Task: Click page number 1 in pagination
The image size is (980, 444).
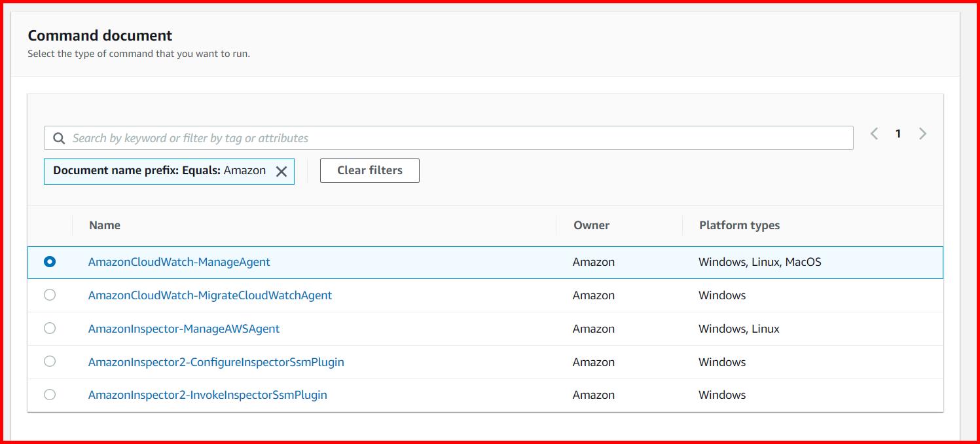Action: click(898, 133)
